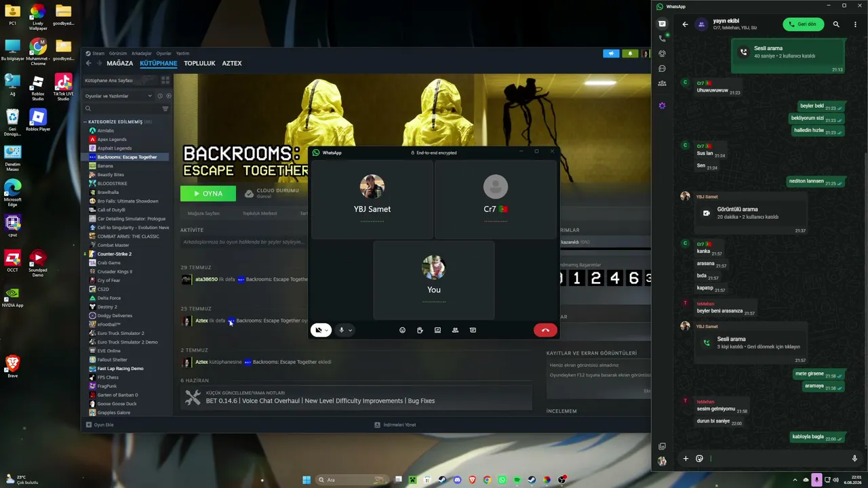The height and width of the screenshot is (488, 868).
Task: Open the Windows Start menu
Action: click(x=307, y=480)
